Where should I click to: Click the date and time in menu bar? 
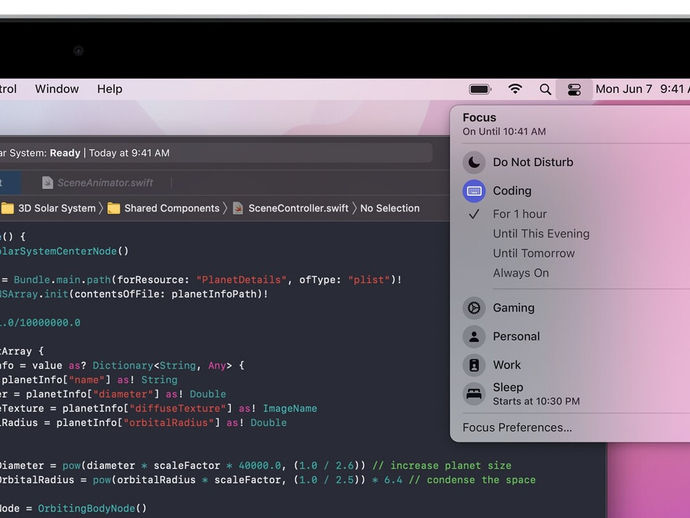tap(642, 89)
